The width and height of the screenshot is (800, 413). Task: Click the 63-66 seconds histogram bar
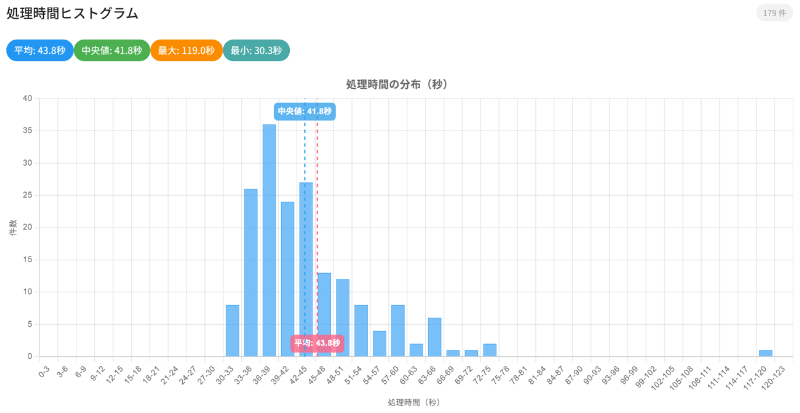point(434,337)
